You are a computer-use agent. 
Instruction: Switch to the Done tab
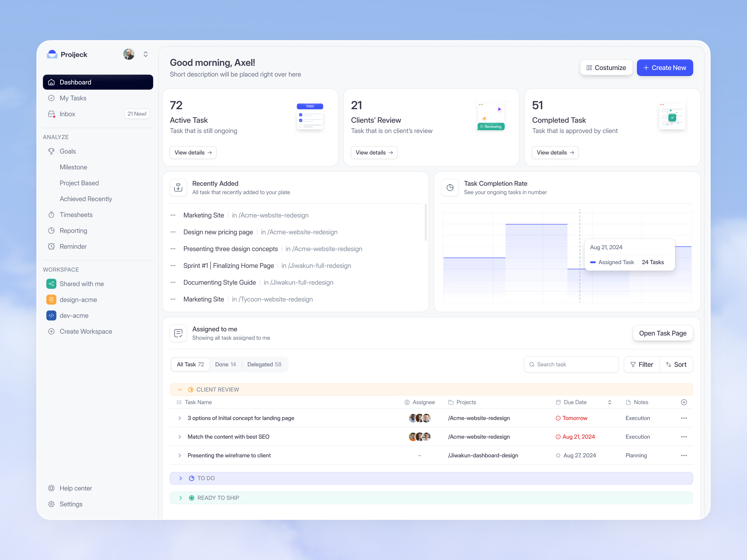pyautogui.click(x=225, y=364)
